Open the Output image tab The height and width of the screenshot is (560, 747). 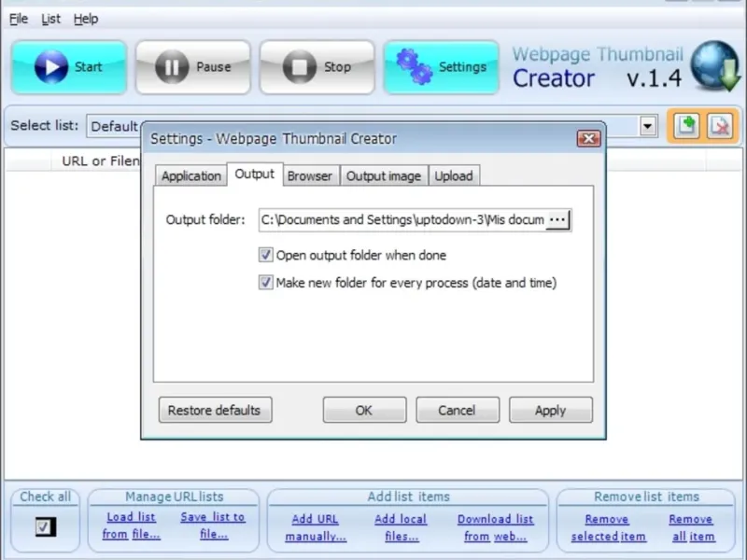(384, 175)
